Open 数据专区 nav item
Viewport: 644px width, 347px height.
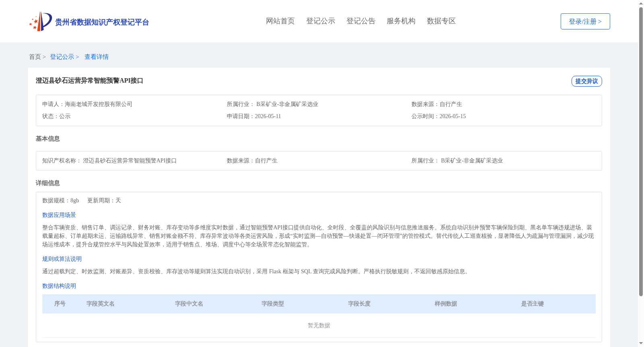pos(441,21)
